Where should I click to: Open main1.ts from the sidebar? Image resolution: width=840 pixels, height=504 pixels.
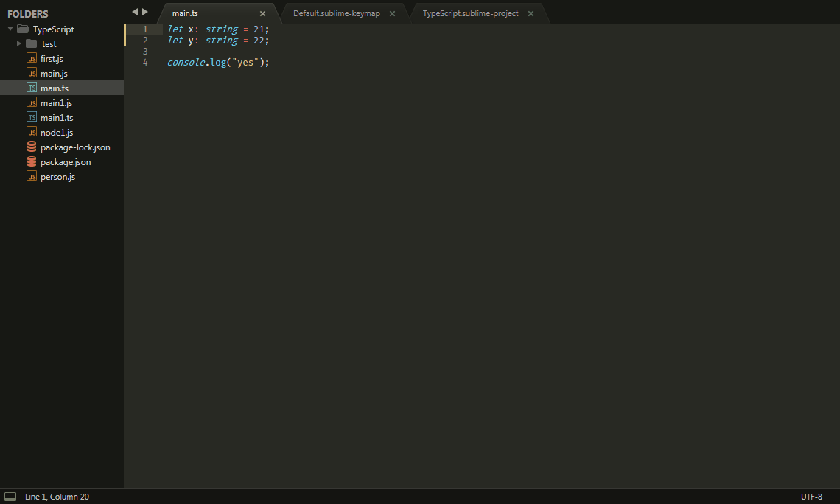pos(57,117)
